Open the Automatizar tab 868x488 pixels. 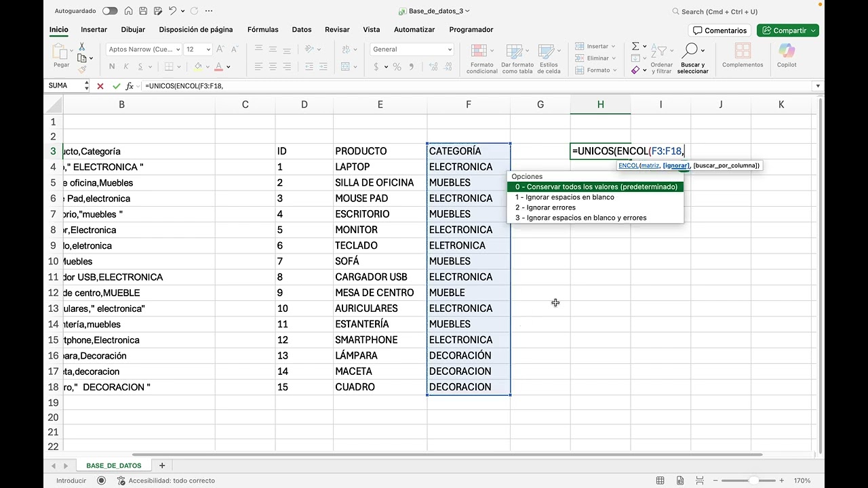(x=414, y=30)
